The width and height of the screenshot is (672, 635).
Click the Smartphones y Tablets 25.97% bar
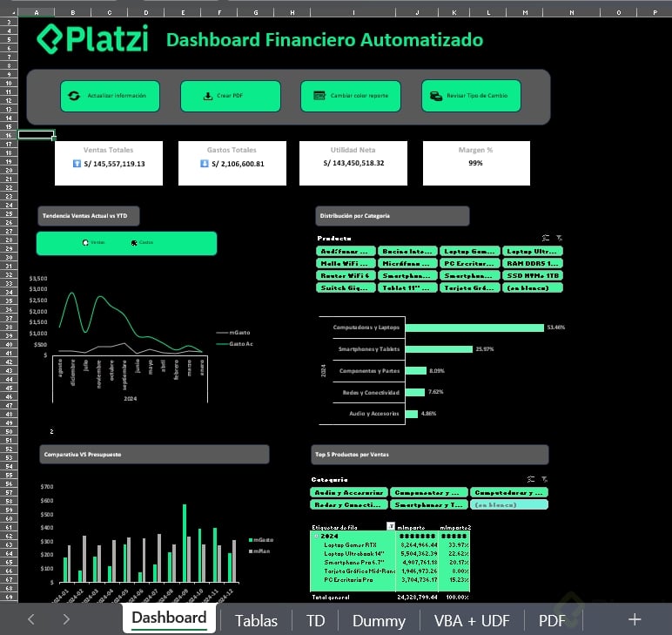click(x=439, y=349)
